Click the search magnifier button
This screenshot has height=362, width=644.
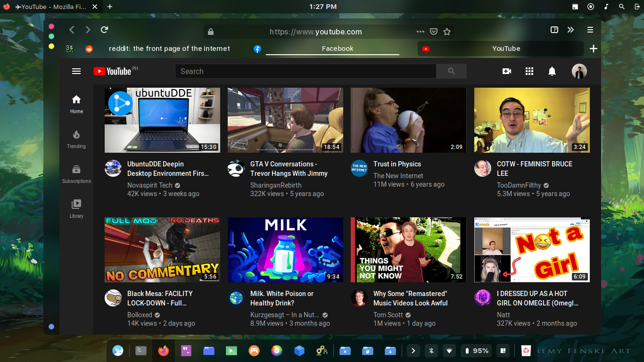point(451,71)
